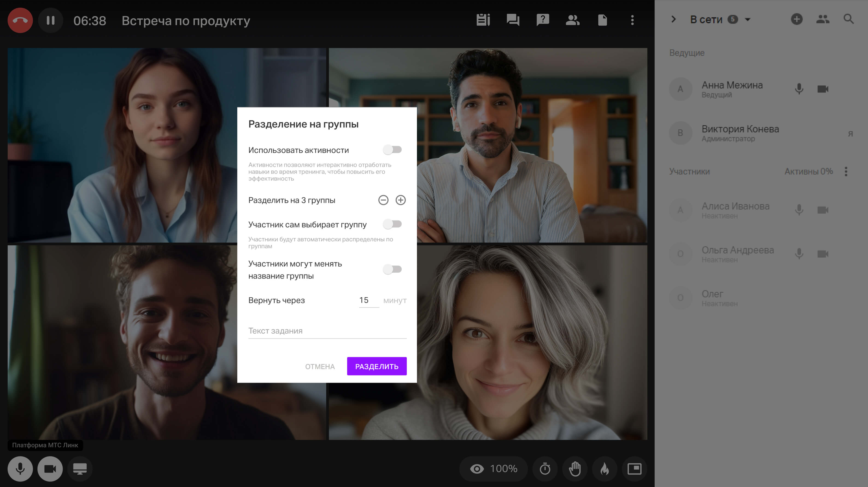The image size is (868, 487).
Task: Turn on 'Участник сам выбирает группу' toggle
Action: click(392, 224)
